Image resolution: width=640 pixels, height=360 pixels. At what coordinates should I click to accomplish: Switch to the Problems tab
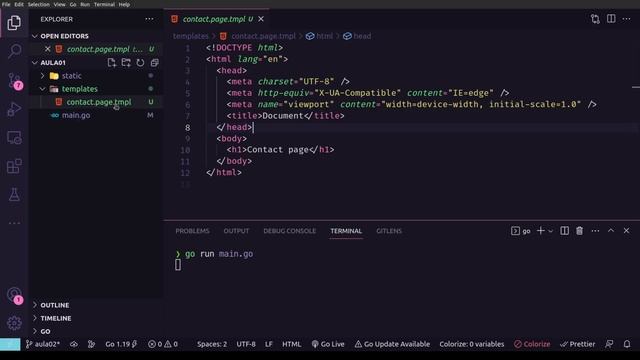[192, 231]
